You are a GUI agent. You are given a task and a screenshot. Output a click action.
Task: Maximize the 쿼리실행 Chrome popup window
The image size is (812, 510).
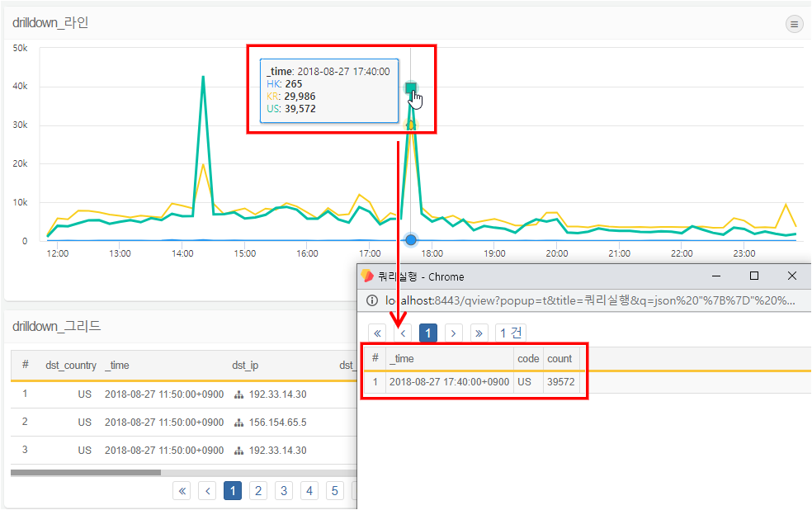click(x=754, y=276)
